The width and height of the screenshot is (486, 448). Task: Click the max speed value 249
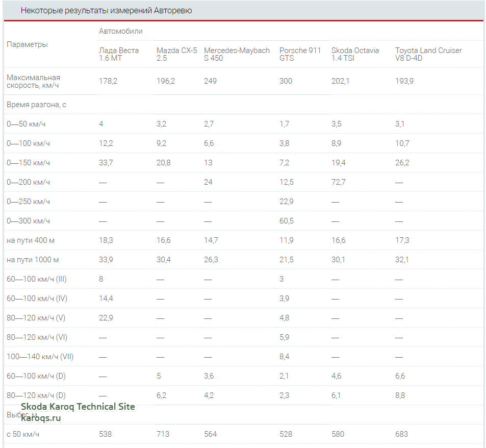(x=210, y=81)
